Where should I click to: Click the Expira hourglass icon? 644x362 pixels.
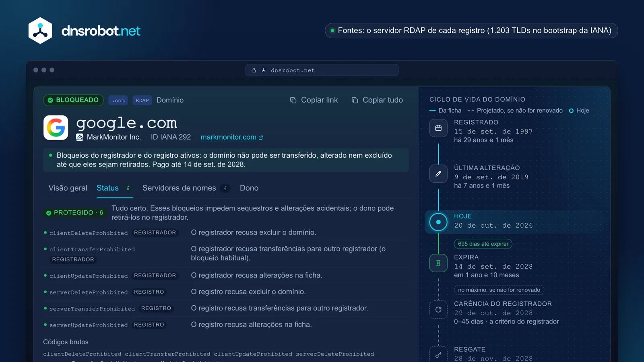tap(438, 263)
